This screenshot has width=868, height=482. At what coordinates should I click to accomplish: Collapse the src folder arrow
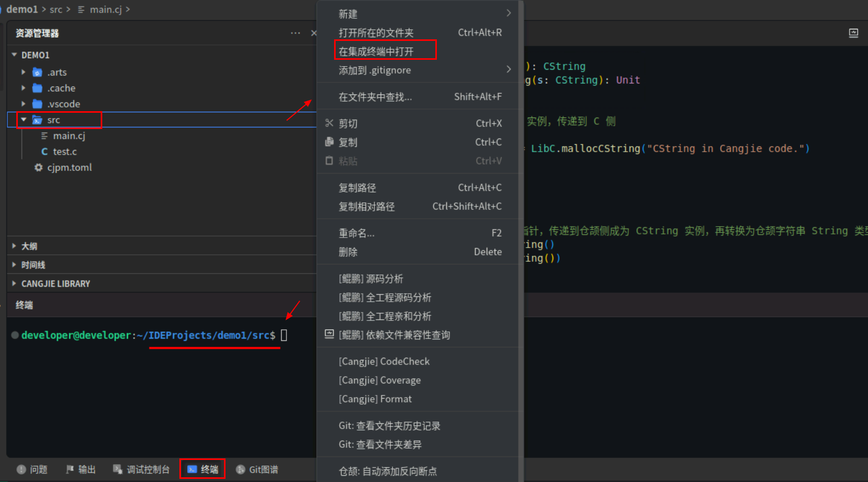[23, 120]
